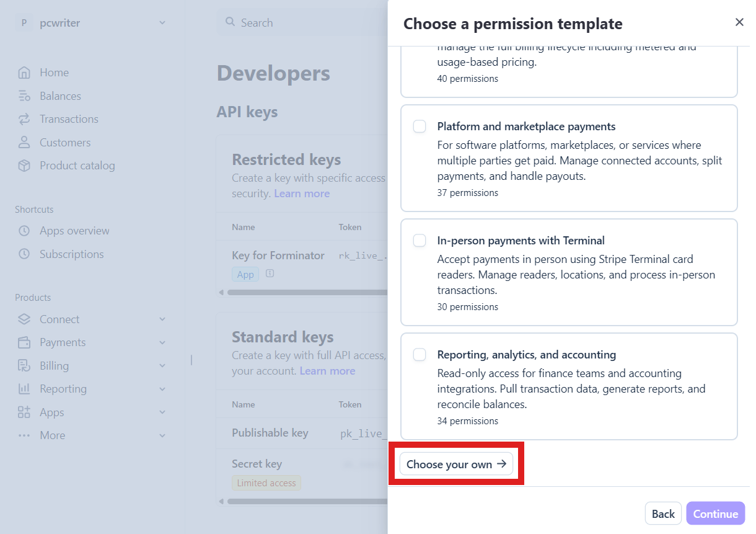Click the Payments wallet icon

[24, 342]
